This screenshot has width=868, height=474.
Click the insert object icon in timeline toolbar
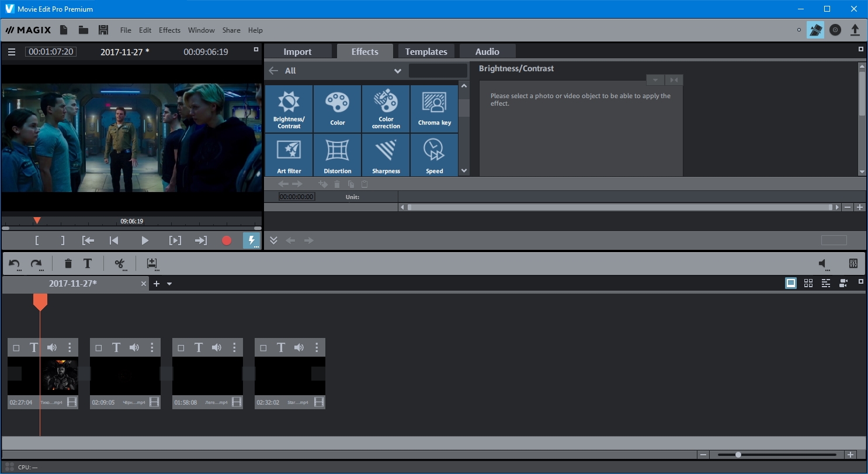point(152,264)
